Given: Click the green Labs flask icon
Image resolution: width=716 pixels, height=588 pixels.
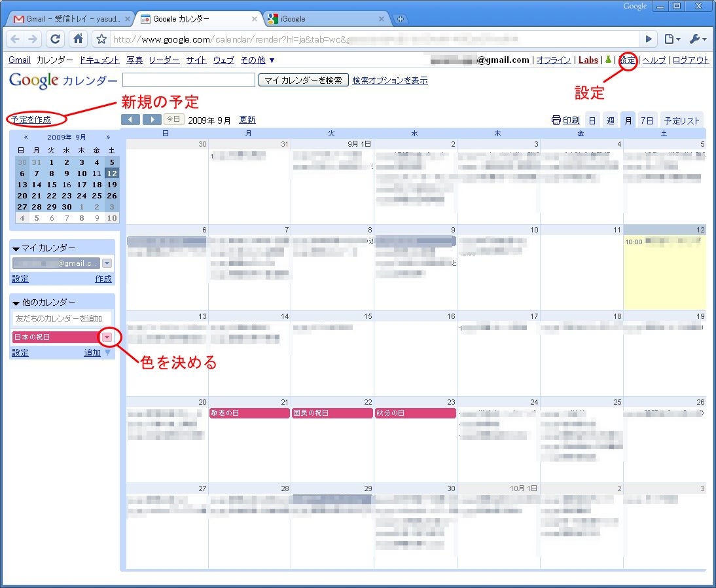Looking at the screenshot, I should pyautogui.click(x=608, y=60).
